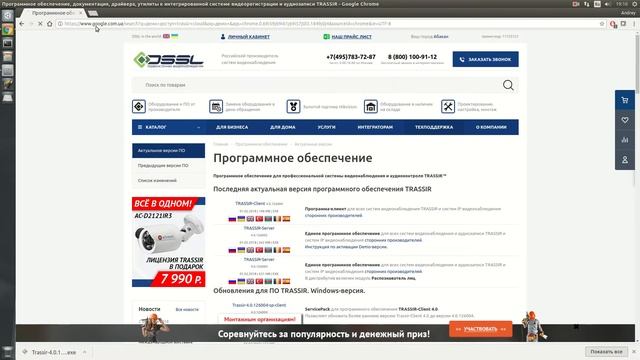The height and width of the screenshot is (360, 640).
Task: Open the comparison chart sidebar icon
Action: (625, 140)
